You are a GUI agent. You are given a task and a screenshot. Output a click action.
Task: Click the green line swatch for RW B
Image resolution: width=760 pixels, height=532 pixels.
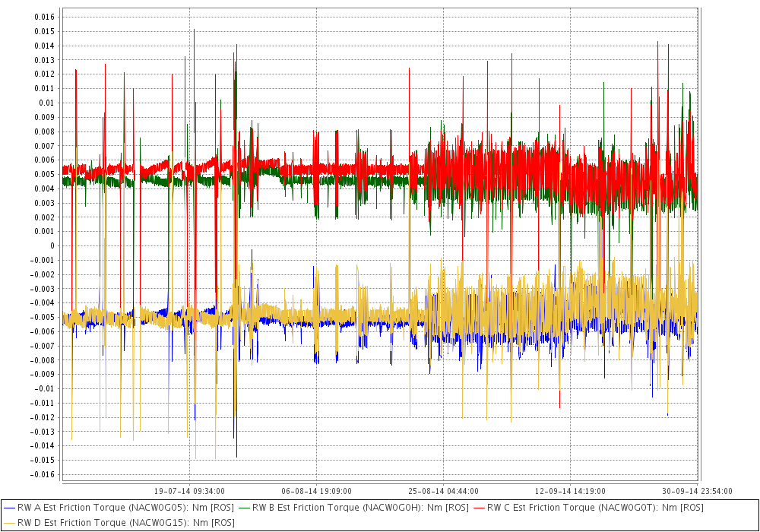244,508
